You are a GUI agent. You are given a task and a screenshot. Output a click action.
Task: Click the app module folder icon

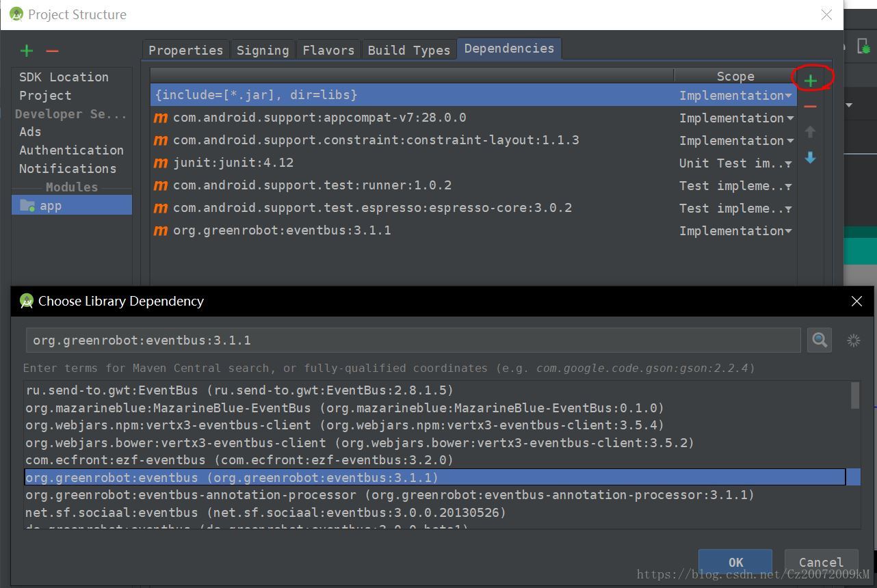click(27, 205)
